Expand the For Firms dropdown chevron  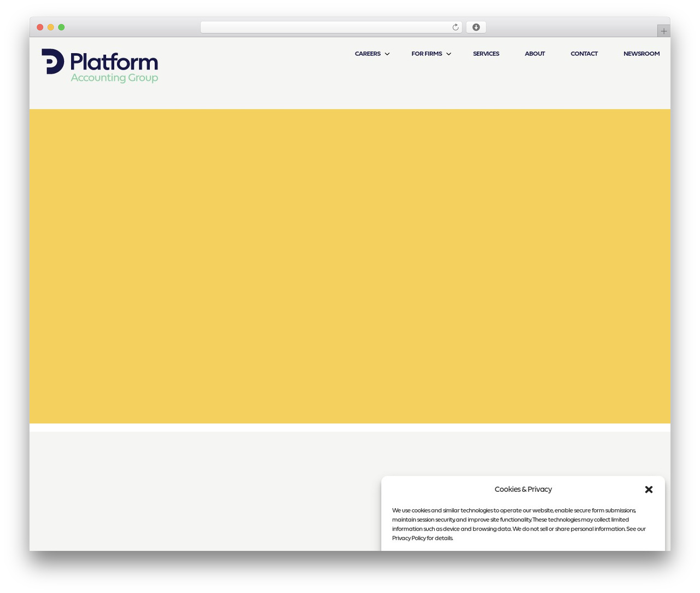click(448, 54)
